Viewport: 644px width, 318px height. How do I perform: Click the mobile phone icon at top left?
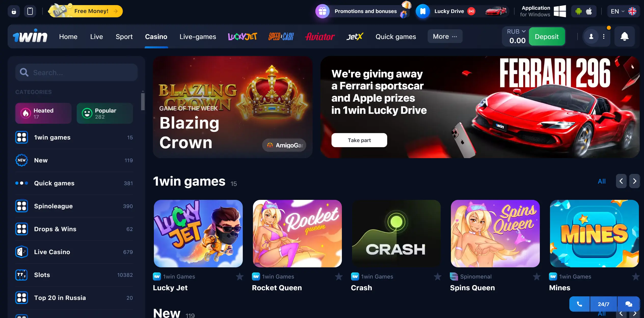[x=30, y=11]
